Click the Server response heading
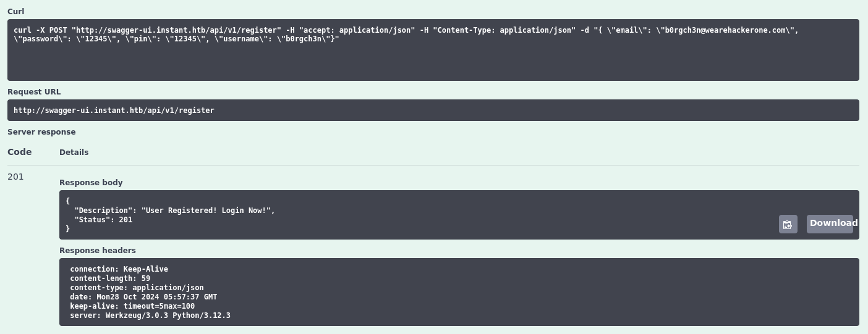The image size is (868, 334). [41, 132]
